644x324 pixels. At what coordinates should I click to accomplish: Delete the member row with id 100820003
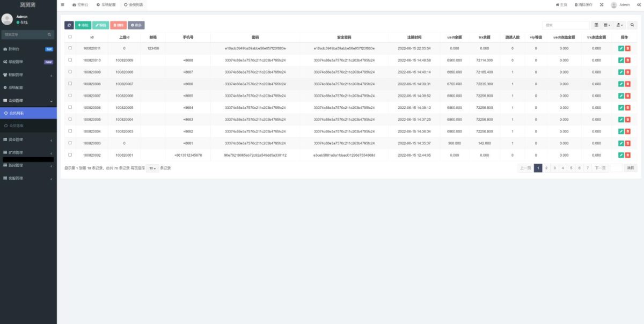point(627,143)
